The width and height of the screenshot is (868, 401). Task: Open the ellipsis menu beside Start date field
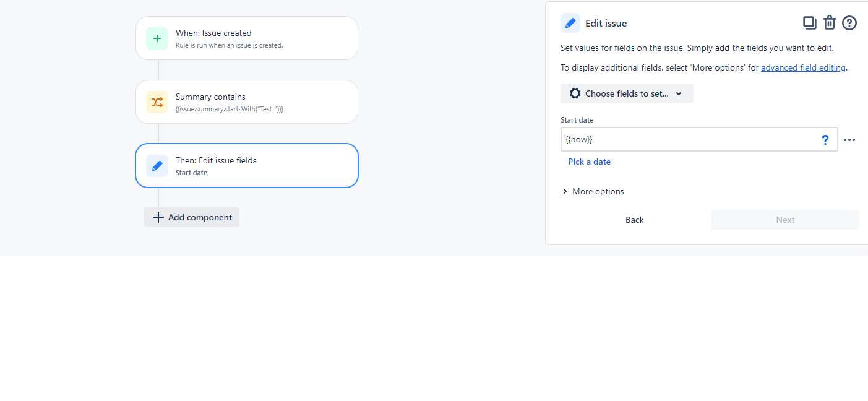pyautogui.click(x=849, y=140)
